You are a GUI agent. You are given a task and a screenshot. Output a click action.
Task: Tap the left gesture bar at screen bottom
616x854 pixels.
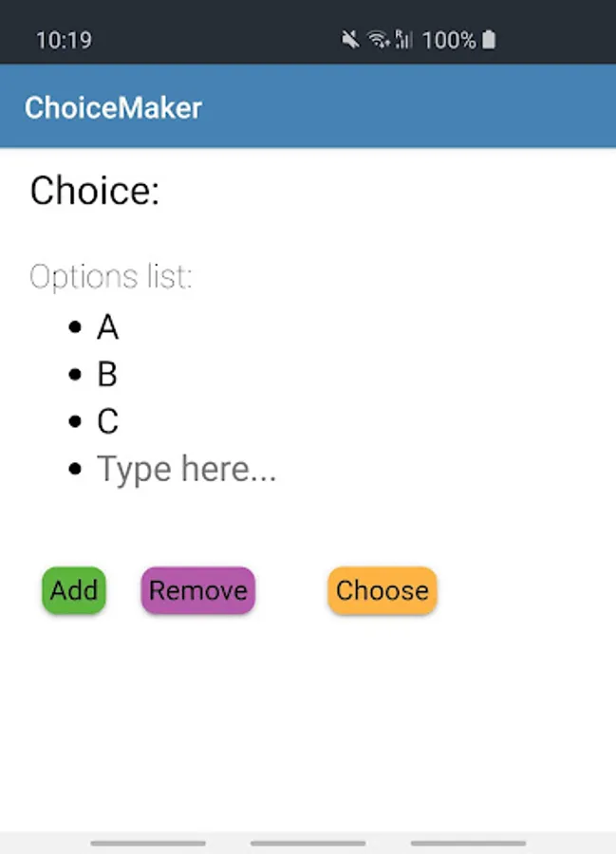tap(148, 843)
